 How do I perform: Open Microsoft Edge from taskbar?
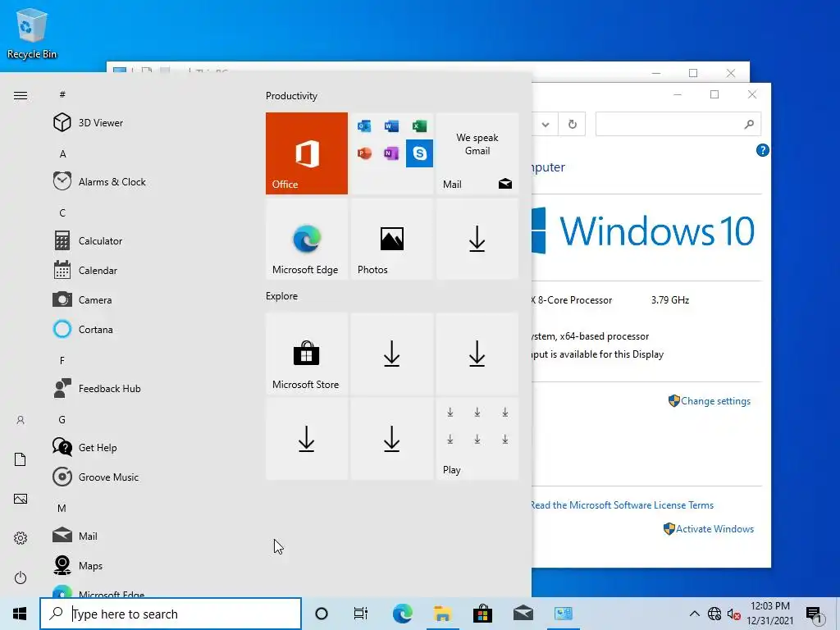(x=402, y=614)
